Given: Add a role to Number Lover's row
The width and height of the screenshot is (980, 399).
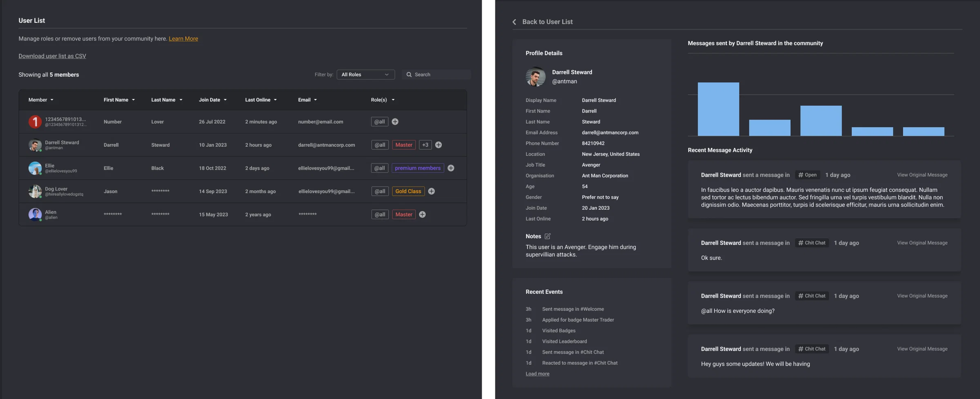Looking at the screenshot, I should click(x=395, y=121).
